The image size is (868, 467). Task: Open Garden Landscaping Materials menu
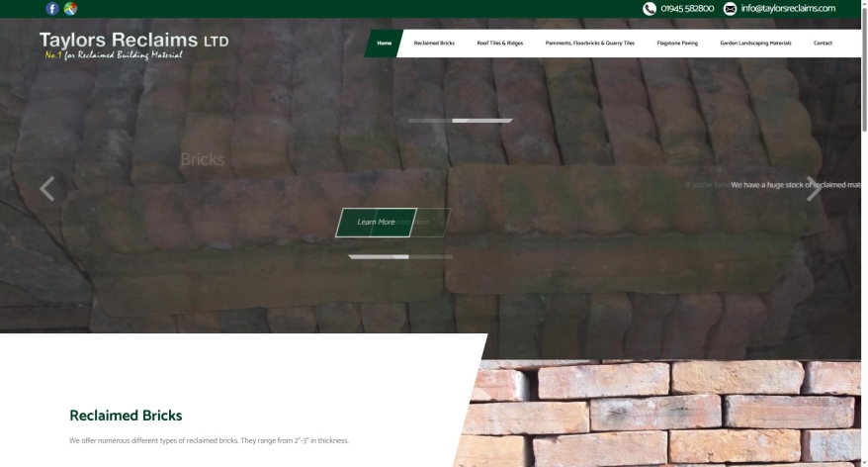click(x=755, y=44)
